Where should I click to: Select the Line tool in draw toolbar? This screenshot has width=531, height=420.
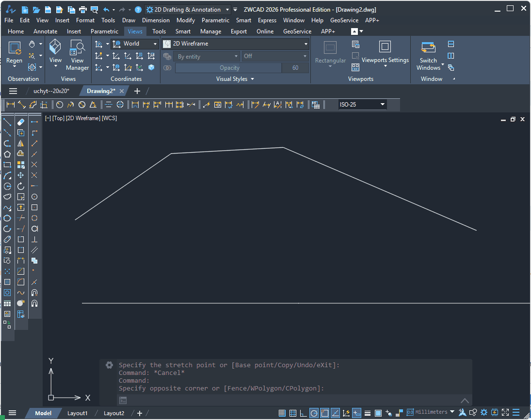(7, 122)
